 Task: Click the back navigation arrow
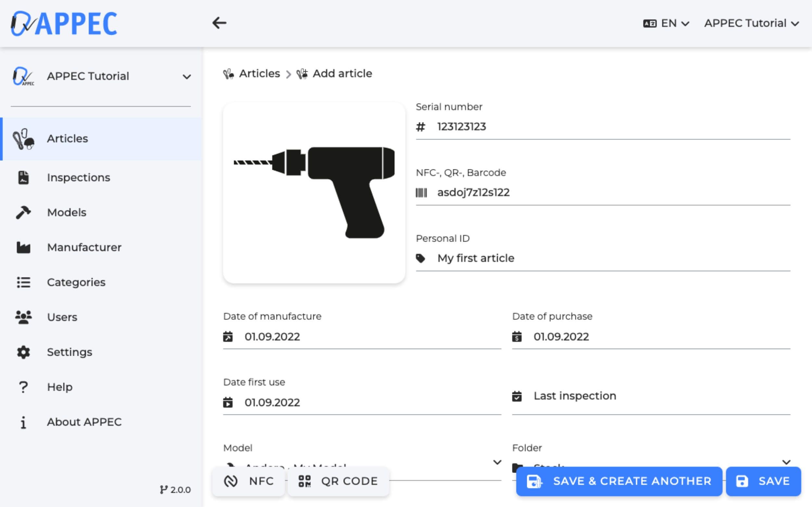click(x=220, y=22)
